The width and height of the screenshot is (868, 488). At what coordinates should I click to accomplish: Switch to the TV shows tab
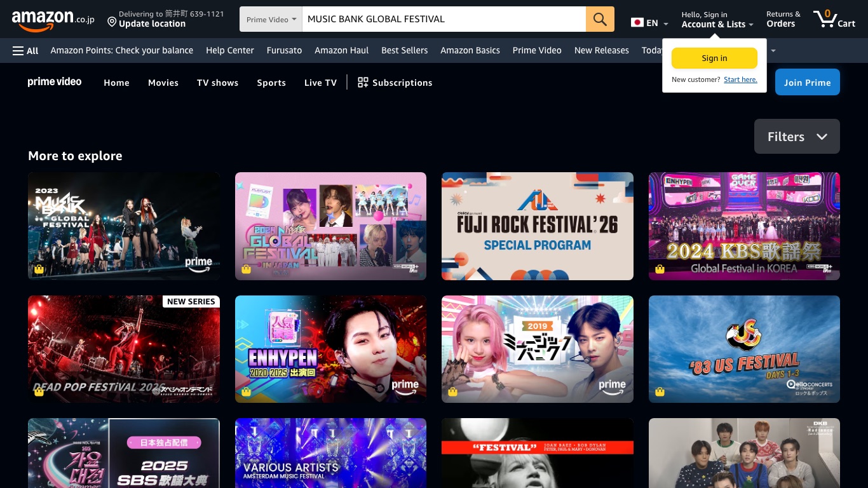tap(217, 83)
